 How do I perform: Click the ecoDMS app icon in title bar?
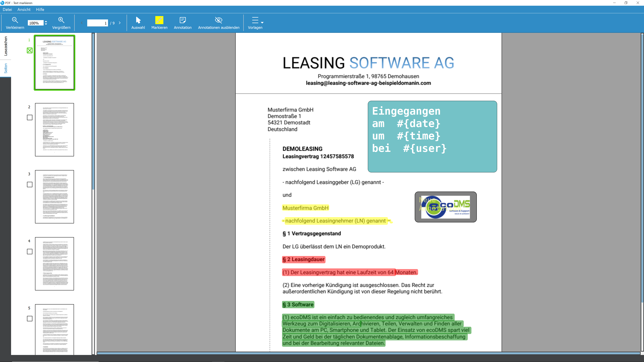[x=2, y=3]
